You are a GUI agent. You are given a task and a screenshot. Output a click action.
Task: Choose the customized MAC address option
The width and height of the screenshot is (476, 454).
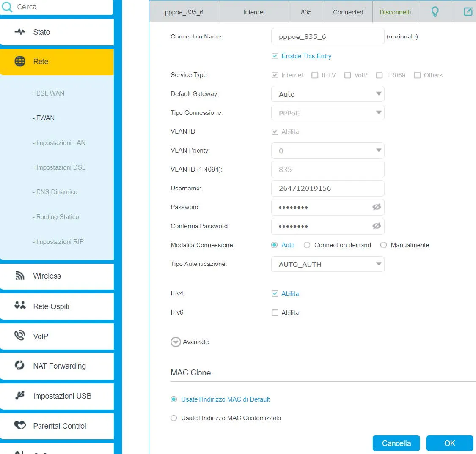point(173,418)
